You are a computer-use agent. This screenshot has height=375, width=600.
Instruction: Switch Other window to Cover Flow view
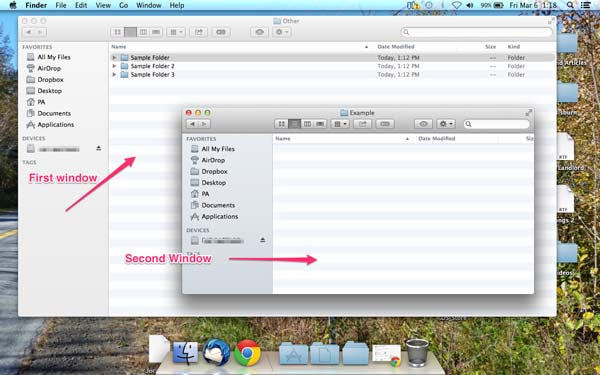(156, 32)
